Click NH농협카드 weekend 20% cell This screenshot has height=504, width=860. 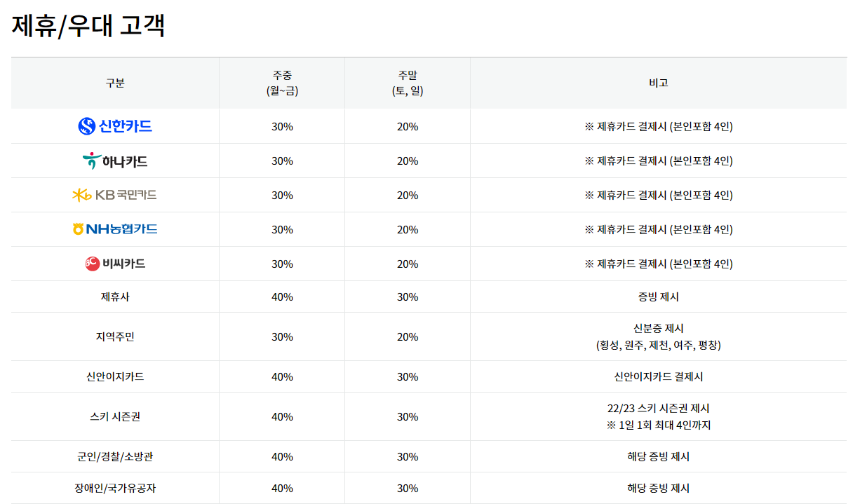[408, 229]
